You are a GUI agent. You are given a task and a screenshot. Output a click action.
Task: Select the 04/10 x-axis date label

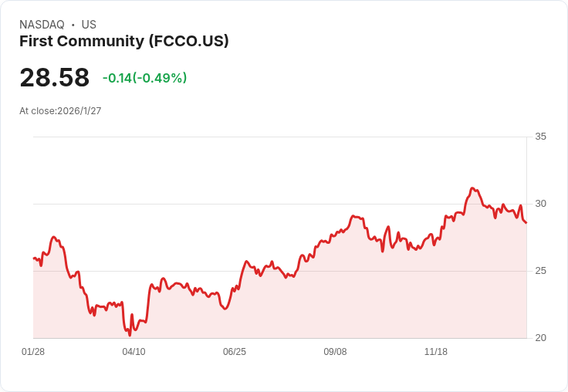(x=134, y=352)
